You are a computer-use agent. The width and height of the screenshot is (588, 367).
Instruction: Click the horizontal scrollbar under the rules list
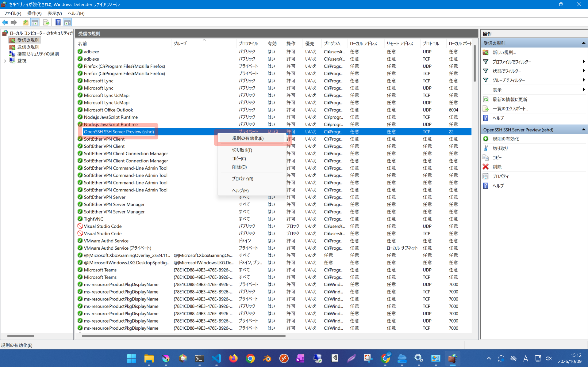pyautogui.click(x=184, y=336)
